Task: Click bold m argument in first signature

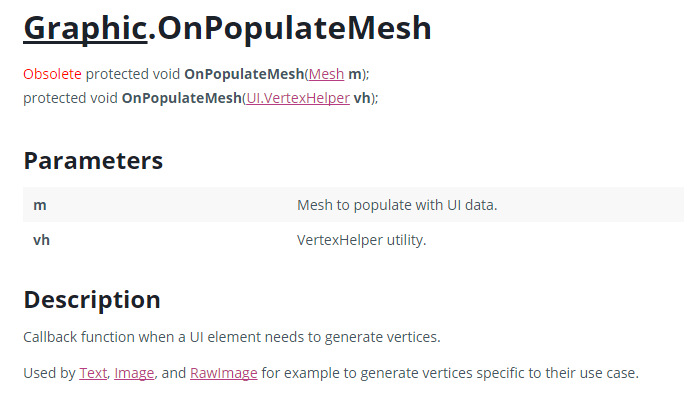Action: click(x=355, y=75)
